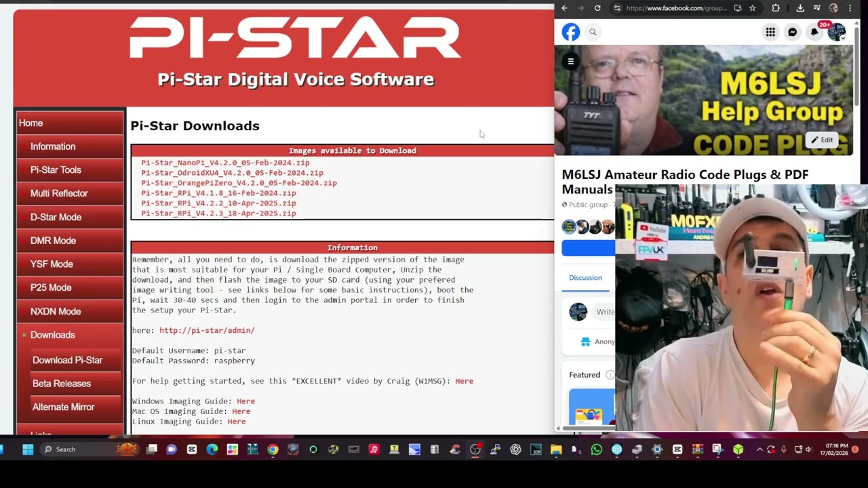The height and width of the screenshot is (488, 868).
Task: Download Pi-Star_RPi_V4.2.2_10-Apr-2025.zip
Action: tap(218, 203)
